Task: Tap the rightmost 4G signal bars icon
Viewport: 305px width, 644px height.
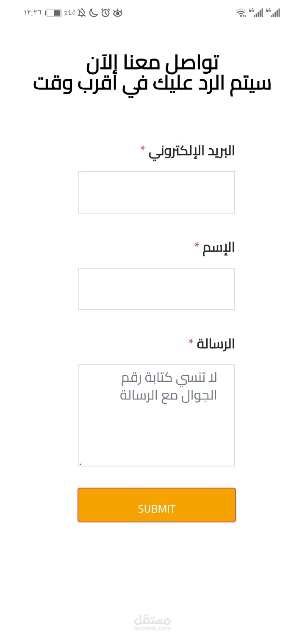Action: coord(273,13)
